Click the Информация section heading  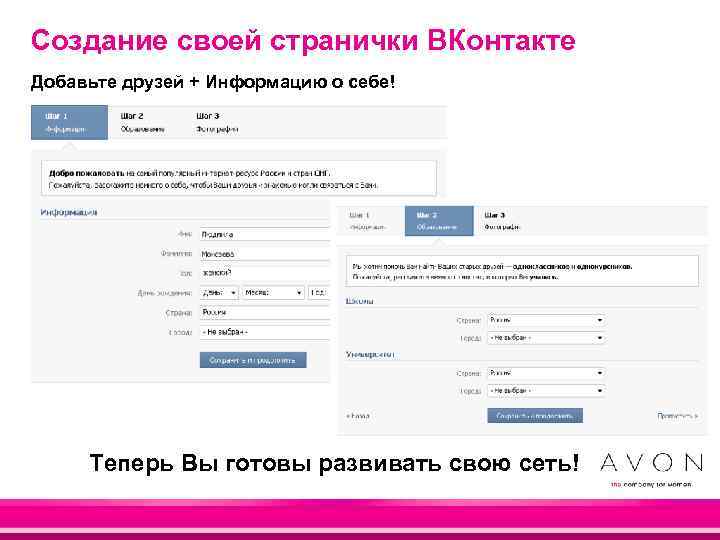click(69, 212)
